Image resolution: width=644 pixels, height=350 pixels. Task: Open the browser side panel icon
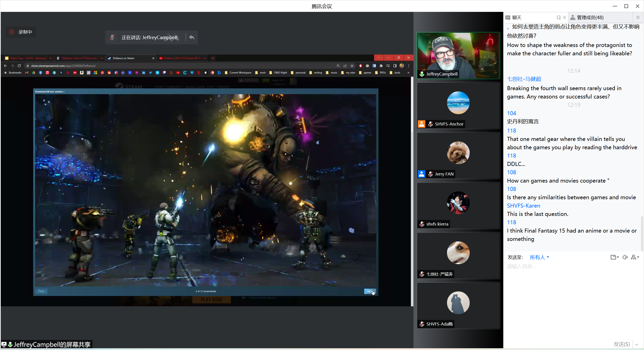395,66
